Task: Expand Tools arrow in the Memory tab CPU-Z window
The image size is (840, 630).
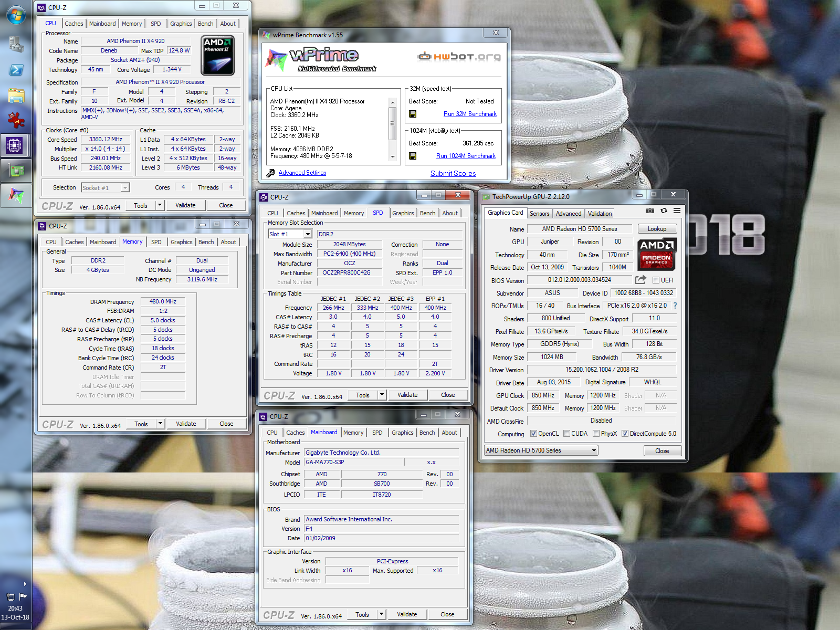Action: tap(160, 424)
